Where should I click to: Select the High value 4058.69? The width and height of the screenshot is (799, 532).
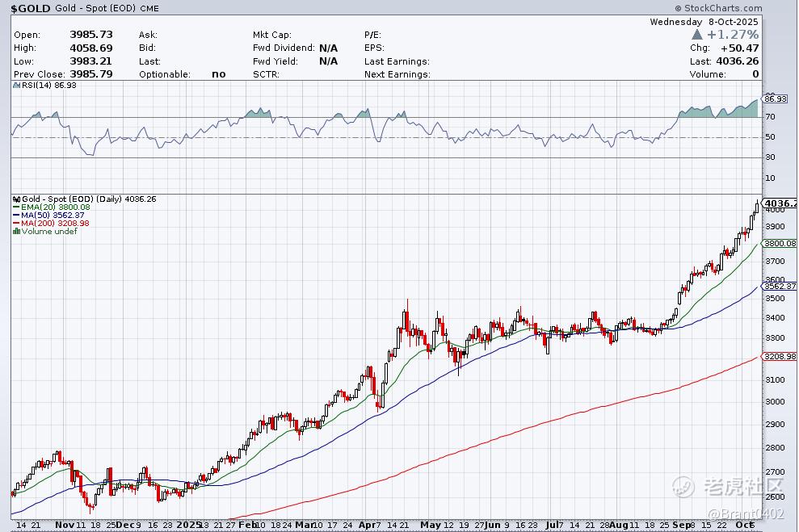click(91, 48)
